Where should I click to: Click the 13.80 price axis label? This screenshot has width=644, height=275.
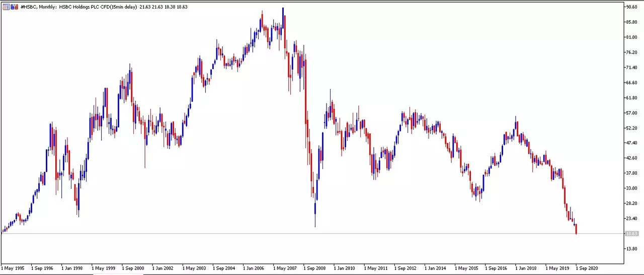pyautogui.click(x=632, y=249)
